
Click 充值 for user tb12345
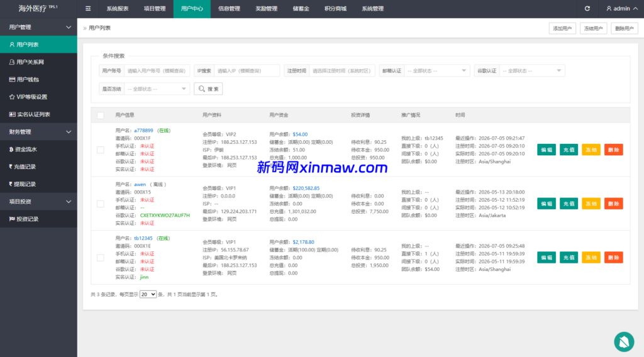pos(569,257)
